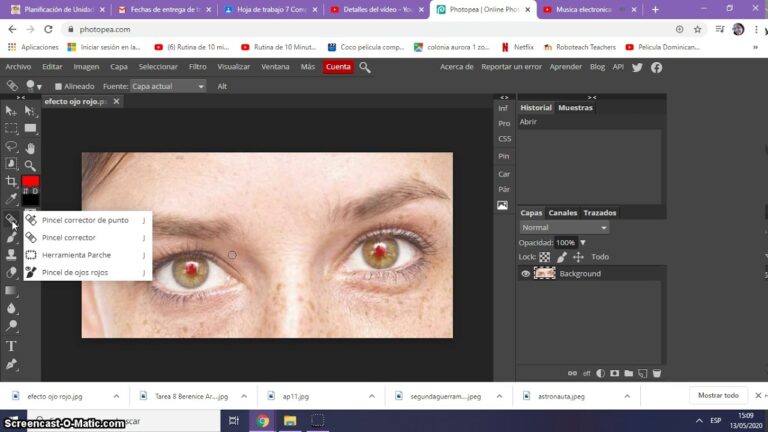Click the photopea.com address bar
The height and width of the screenshot is (432, 768).
tap(367, 29)
